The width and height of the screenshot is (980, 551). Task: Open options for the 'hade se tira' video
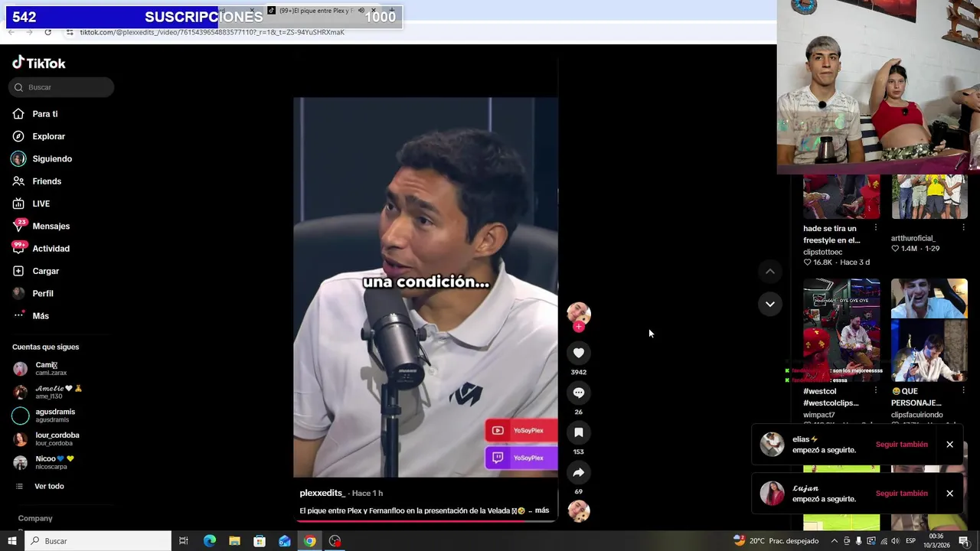(875, 228)
